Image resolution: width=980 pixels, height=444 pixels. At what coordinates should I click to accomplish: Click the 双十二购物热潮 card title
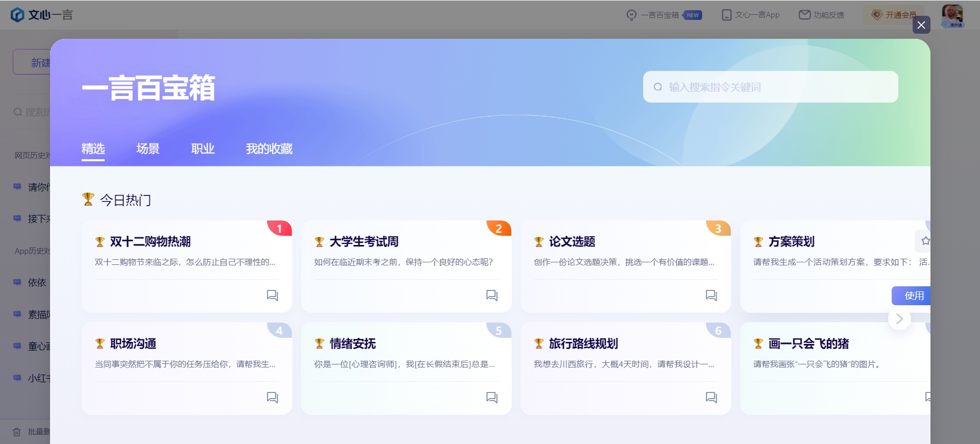click(x=151, y=241)
